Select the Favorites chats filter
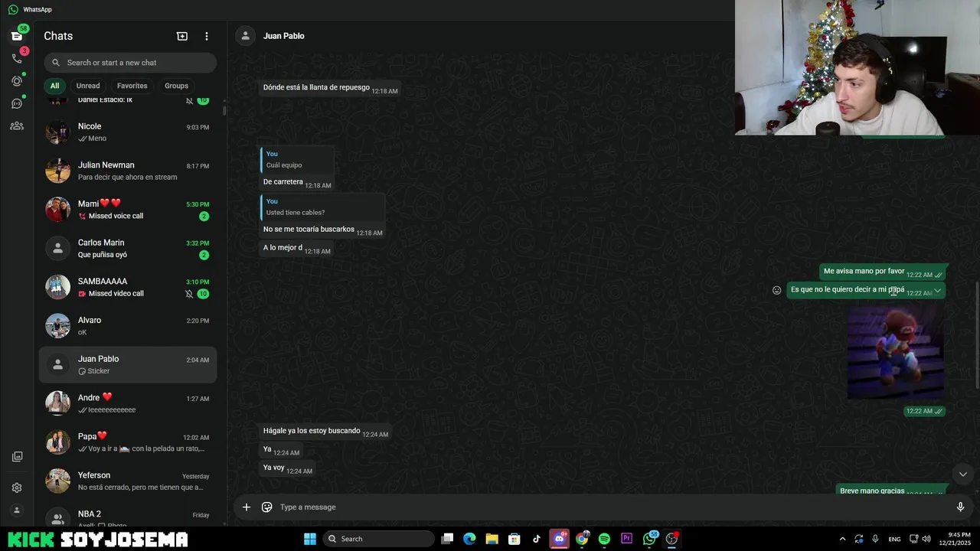 [x=132, y=86]
